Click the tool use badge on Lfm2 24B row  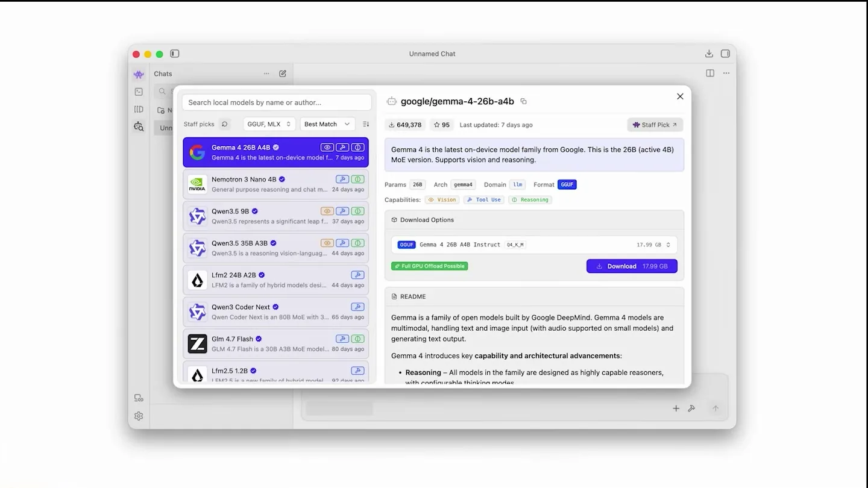[358, 275]
